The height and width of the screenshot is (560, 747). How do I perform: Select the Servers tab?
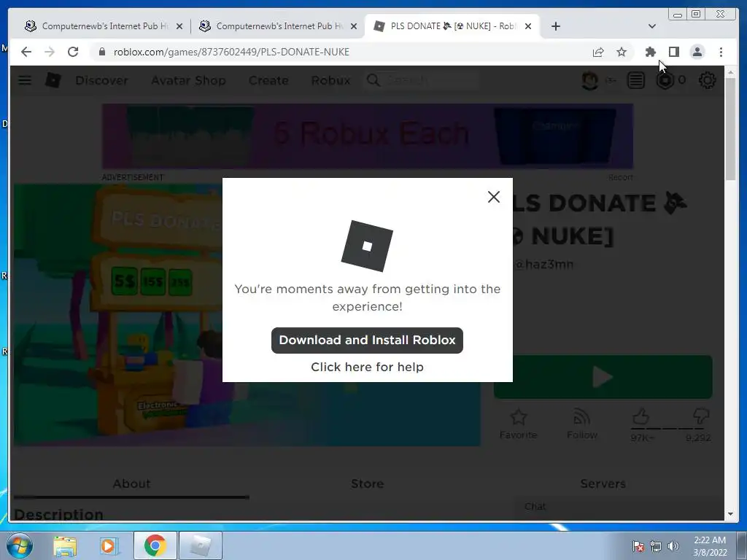tap(603, 484)
